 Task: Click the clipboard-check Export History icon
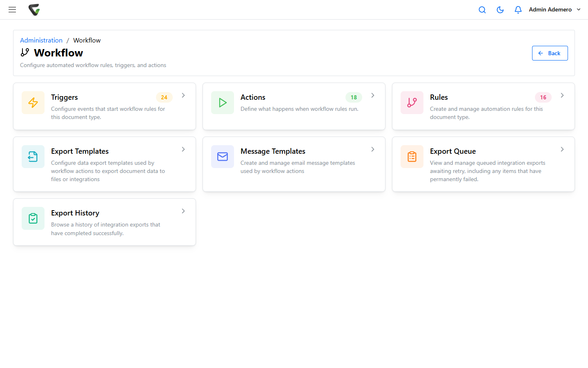tap(33, 218)
